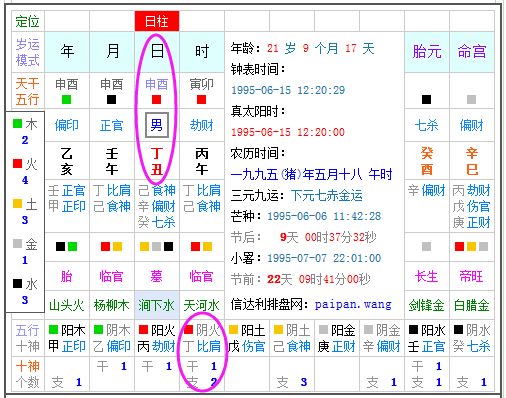Click the 天干五行 row label

[28, 91]
